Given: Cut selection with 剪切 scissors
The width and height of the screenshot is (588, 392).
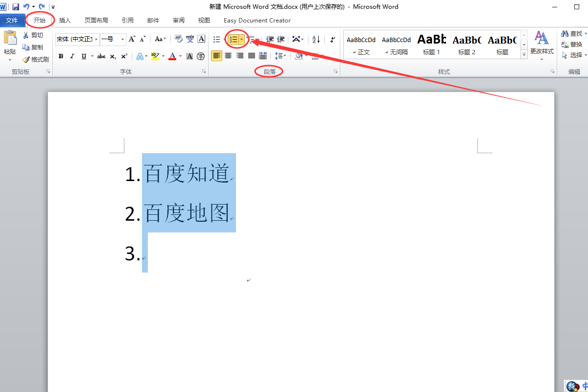Looking at the screenshot, I should 33,35.
